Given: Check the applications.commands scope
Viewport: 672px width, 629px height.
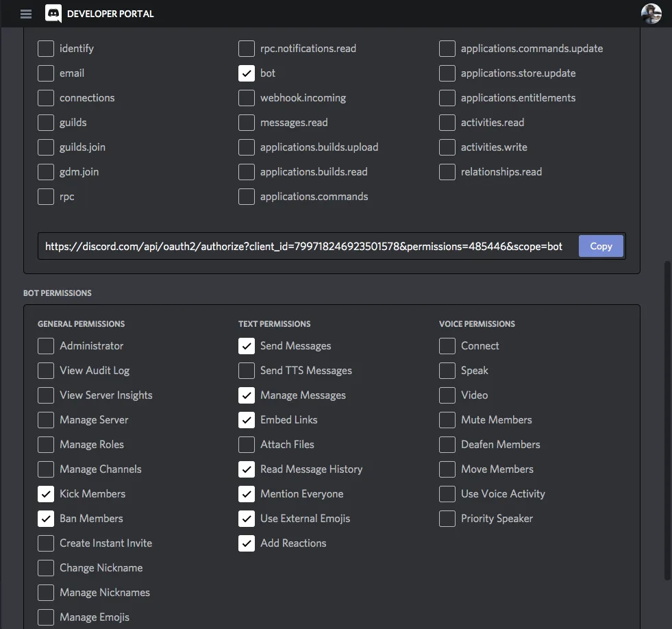Looking at the screenshot, I should (246, 197).
